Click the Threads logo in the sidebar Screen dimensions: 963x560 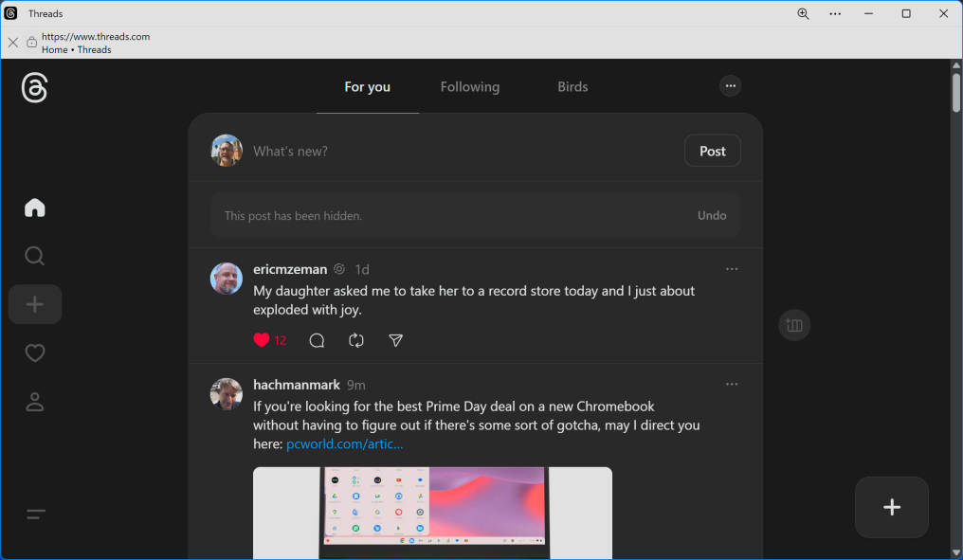click(35, 88)
